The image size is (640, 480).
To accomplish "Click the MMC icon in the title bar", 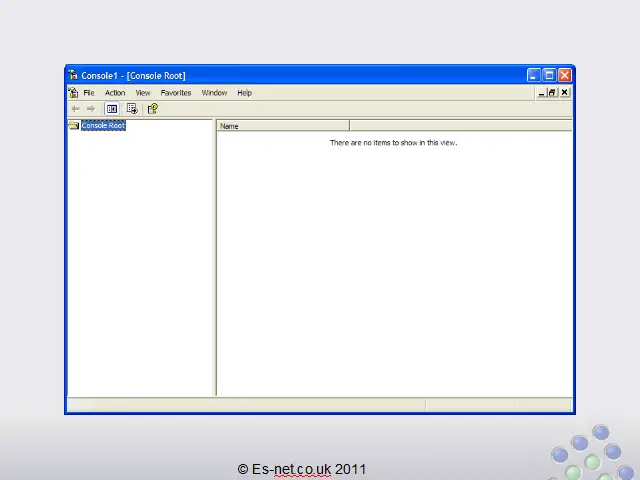I will click(73, 75).
